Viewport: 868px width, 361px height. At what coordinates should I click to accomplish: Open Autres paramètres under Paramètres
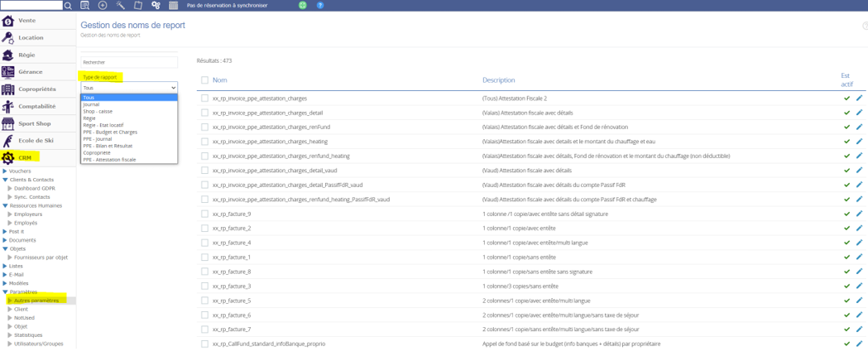click(x=36, y=301)
